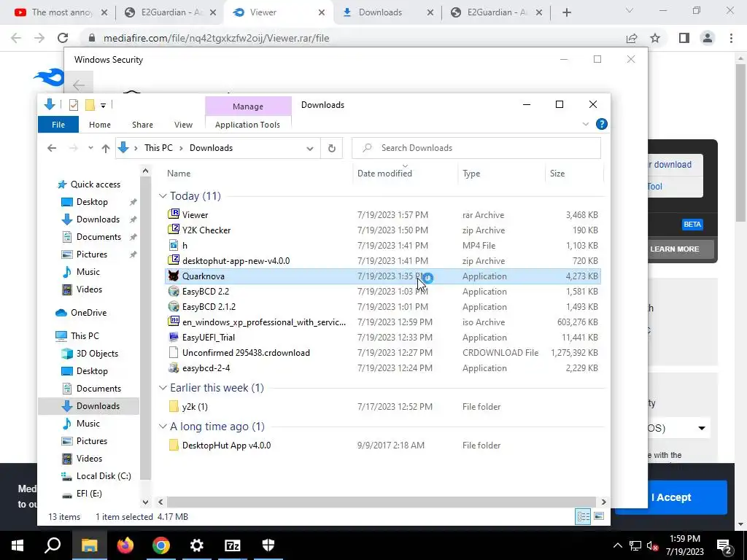Open the Share ribbon tab
This screenshot has height=560, width=747.
[x=142, y=125]
